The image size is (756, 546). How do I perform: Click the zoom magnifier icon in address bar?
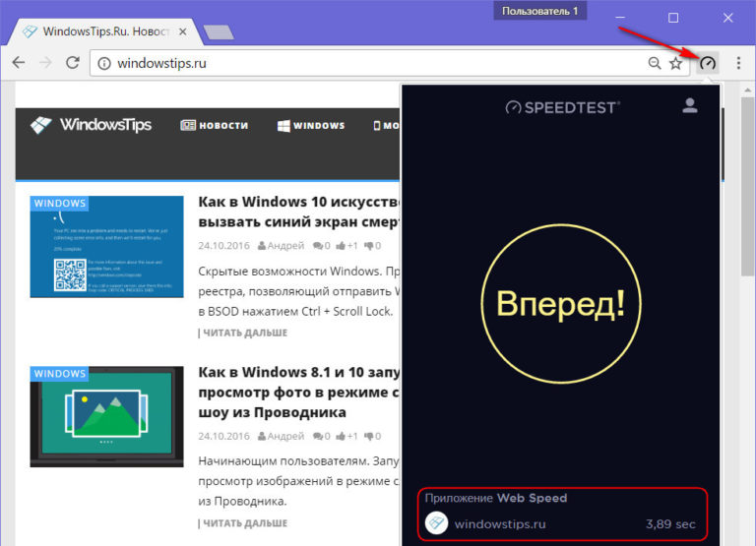pyautogui.click(x=655, y=63)
